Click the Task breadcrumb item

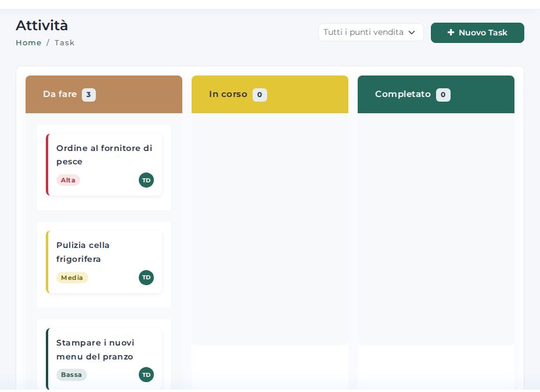point(64,43)
